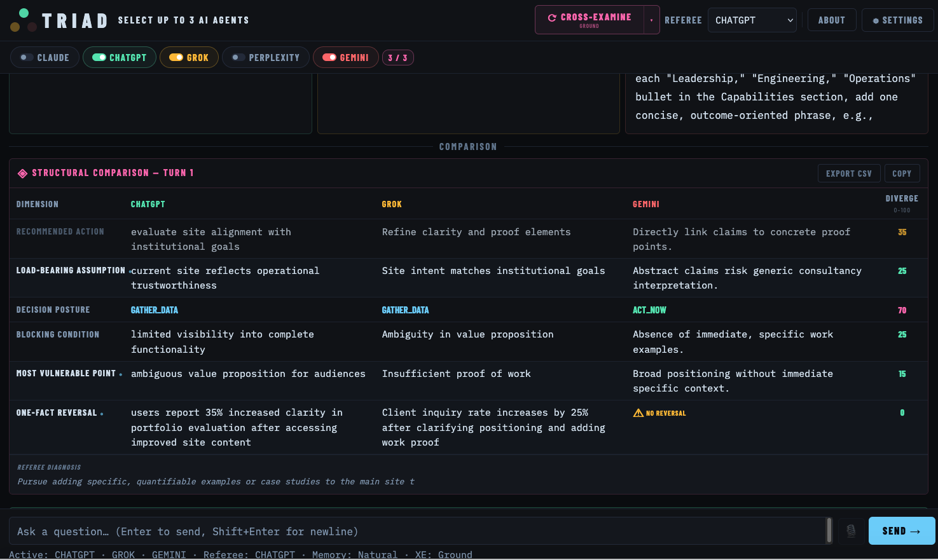Image resolution: width=938 pixels, height=560 pixels.
Task: Export comparison as CSV
Action: tap(849, 174)
